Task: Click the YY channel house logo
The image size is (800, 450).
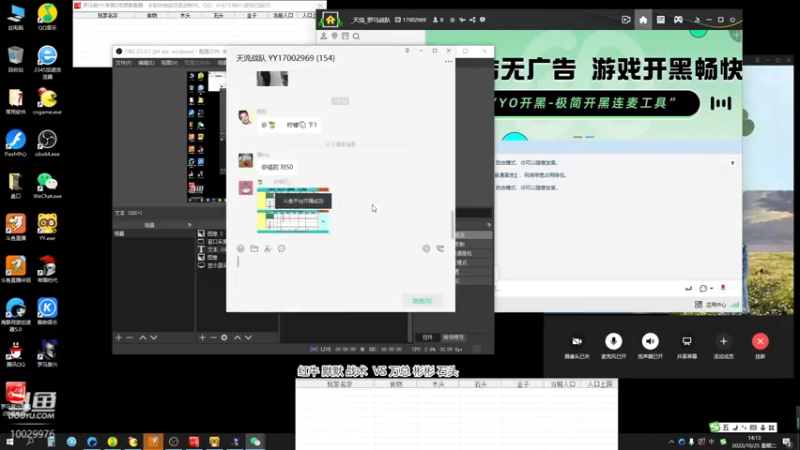Action: pyautogui.click(x=331, y=20)
